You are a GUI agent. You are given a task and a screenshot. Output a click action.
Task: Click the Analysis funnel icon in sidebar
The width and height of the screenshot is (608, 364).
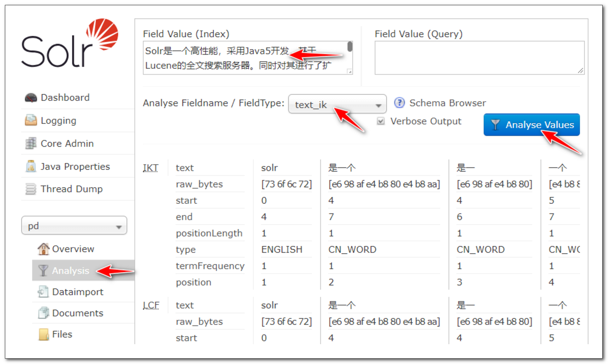[44, 271]
